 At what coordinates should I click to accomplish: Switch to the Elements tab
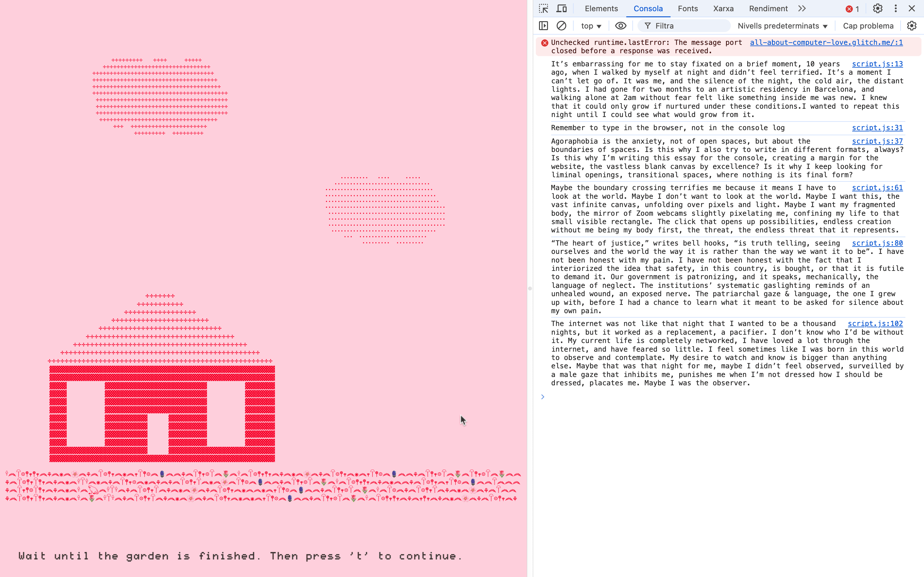601,8
